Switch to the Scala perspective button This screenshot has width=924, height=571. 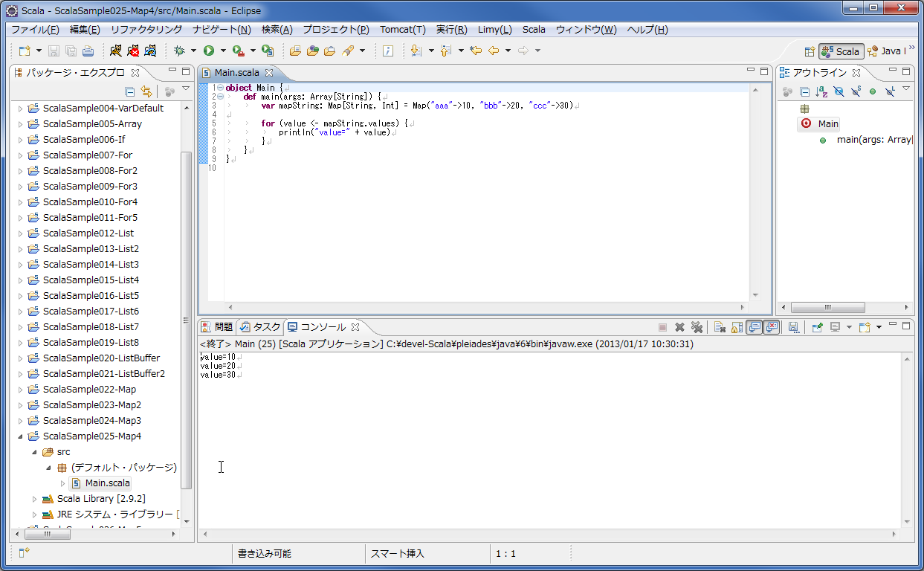[x=841, y=51]
